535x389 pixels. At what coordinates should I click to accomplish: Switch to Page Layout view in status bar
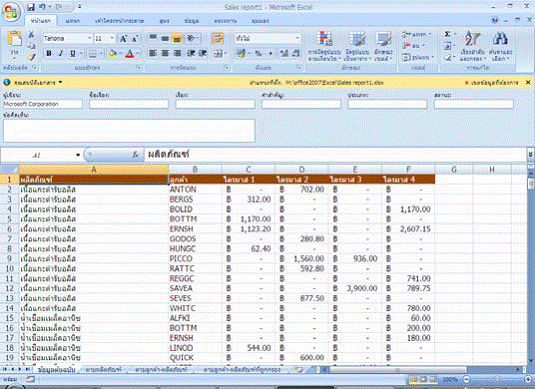pos(423,379)
